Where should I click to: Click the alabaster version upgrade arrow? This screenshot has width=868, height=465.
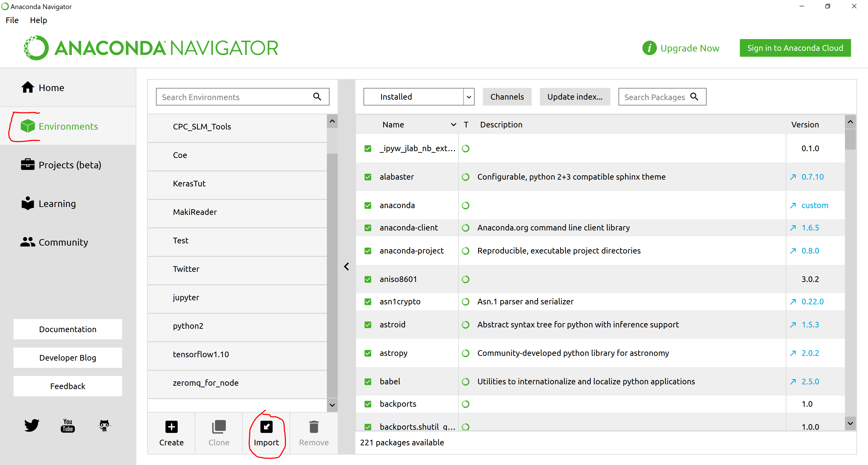[x=793, y=177]
